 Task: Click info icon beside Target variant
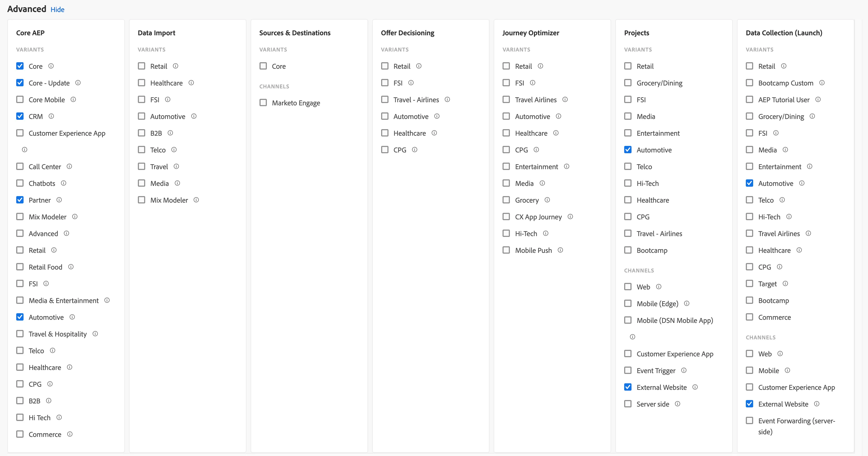[785, 283]
